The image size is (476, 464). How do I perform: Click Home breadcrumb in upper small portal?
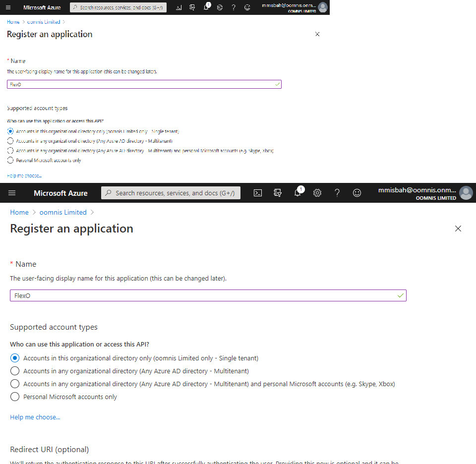pyautogui.click(x=13, y=22)
